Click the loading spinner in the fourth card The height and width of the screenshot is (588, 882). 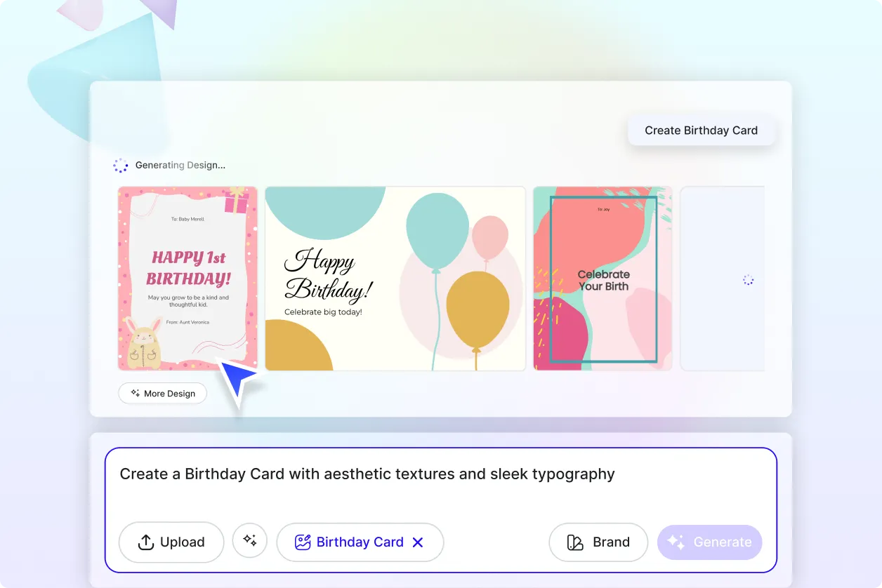click(x=748, y=279)
